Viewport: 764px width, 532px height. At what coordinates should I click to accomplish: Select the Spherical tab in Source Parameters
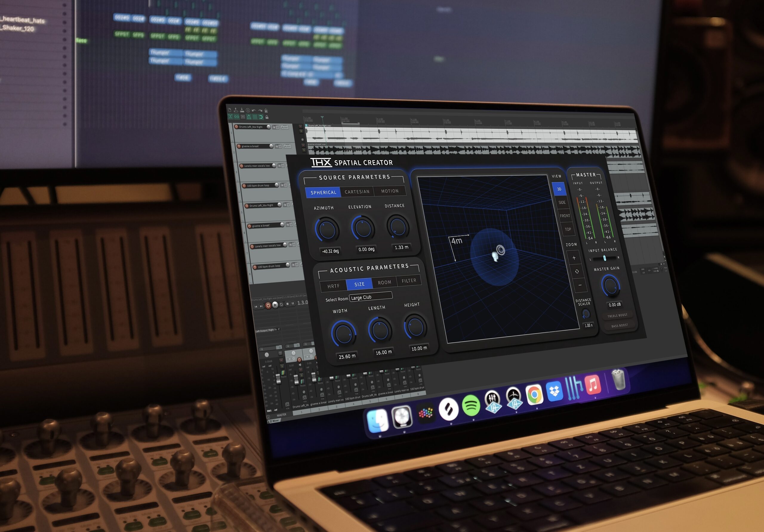pyautogui.click(x=323, y=192)
